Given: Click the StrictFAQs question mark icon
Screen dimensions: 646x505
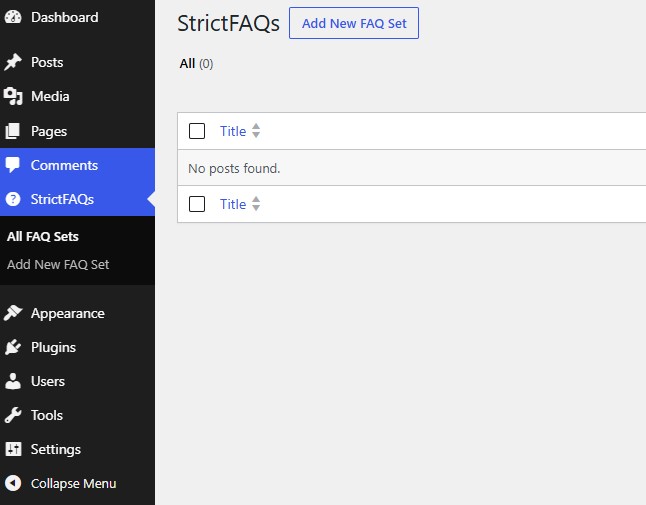Looking at the screenshot, I should (13, 199).
